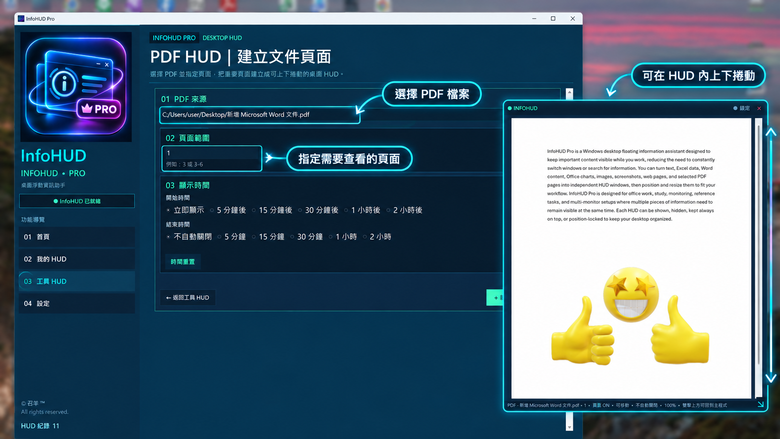Select 30 分鐘後 start time option

pos(318,210)
